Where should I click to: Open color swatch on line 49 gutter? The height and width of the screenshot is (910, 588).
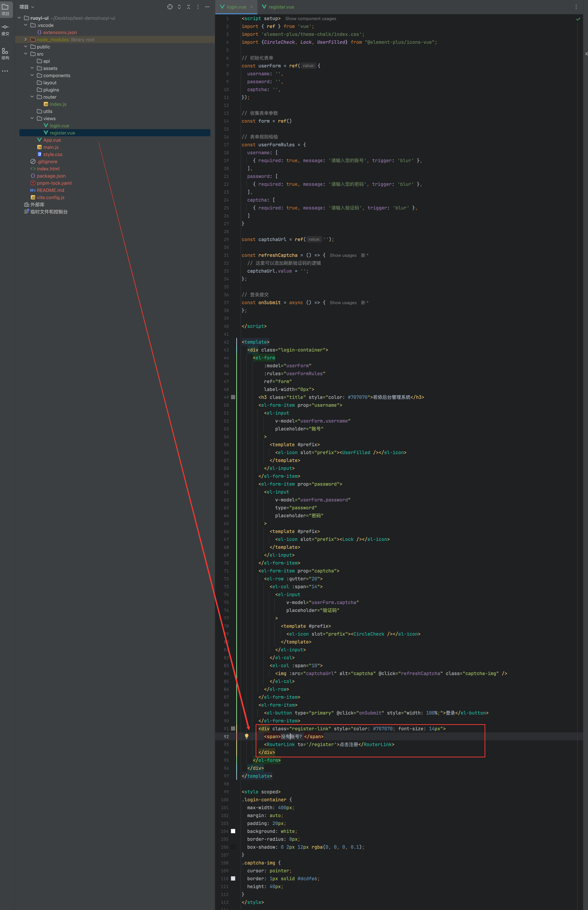coord(233,397)
